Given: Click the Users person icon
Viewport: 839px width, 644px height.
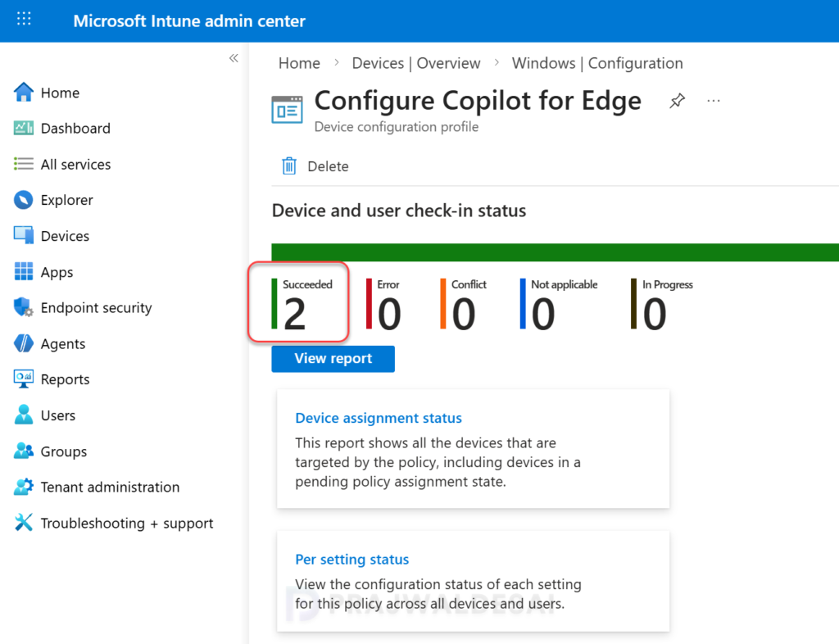Looking at the screenshot, I should click(24, 415).
